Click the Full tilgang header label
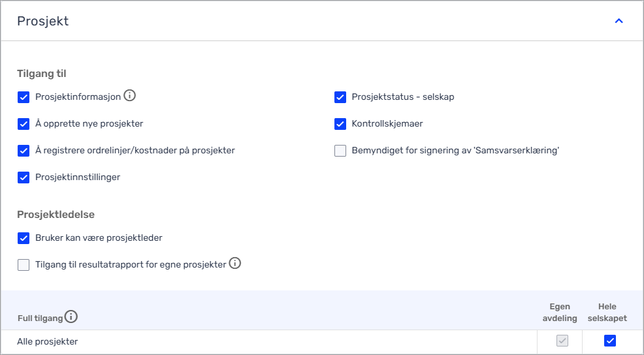 [x=40, y=318]
